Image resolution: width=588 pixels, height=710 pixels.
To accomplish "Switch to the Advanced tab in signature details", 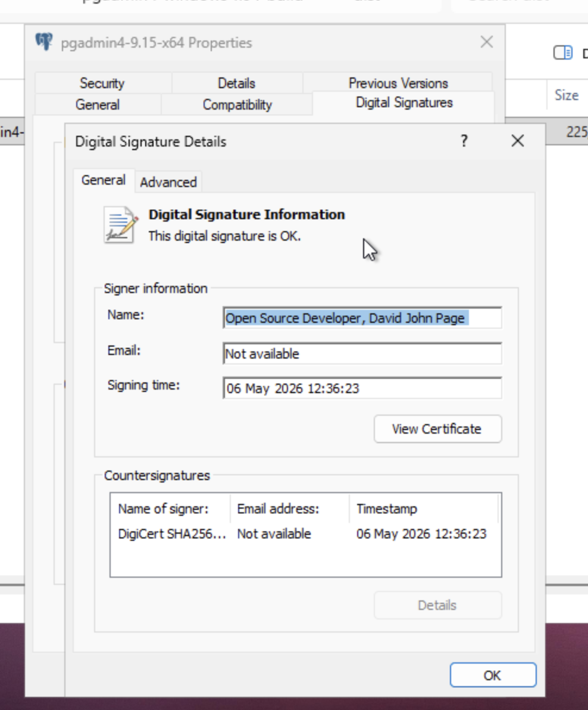I will (168, 182).
